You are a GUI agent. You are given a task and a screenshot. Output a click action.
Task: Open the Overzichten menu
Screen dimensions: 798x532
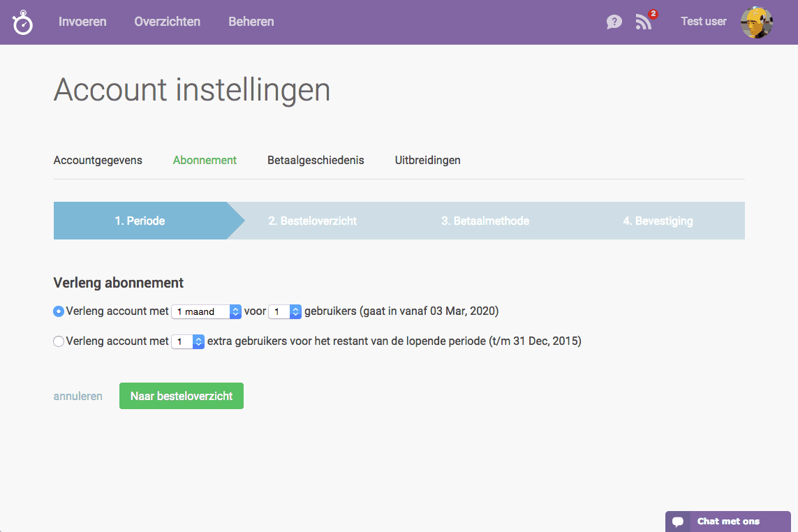168,22
